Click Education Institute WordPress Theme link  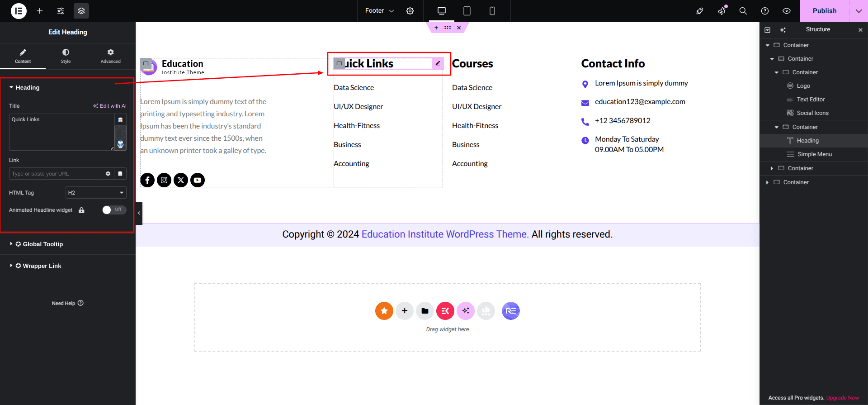[x=445, y=234]
